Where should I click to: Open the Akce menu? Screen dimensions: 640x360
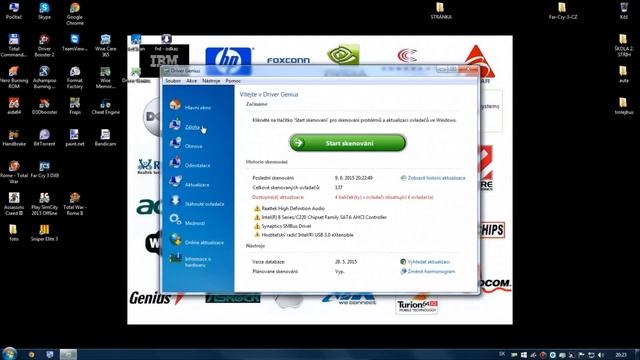coord(191,81)
